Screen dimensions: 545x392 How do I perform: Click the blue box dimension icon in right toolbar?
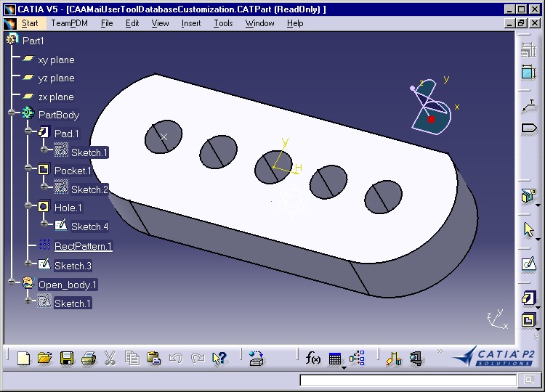[x=529, y=72]
